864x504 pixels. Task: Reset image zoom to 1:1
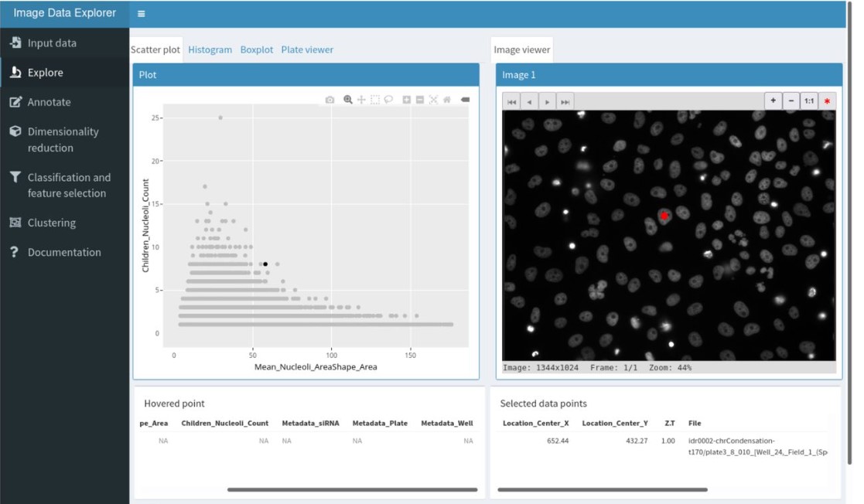pyautogui.click(x=808, y=101)
